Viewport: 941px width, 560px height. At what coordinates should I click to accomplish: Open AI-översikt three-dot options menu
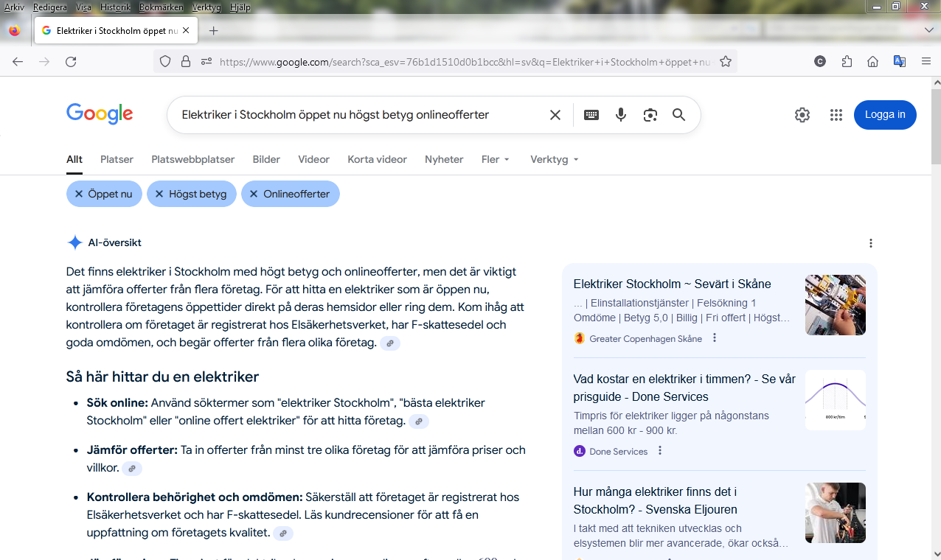coord(871,243)
